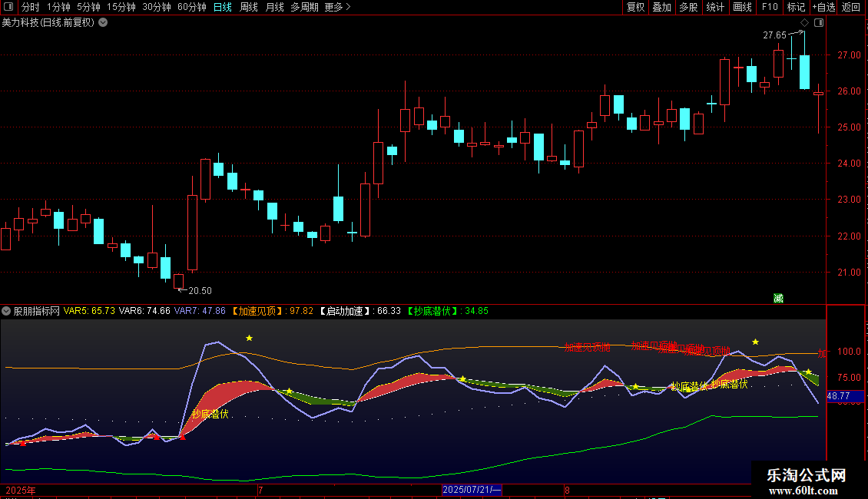
Task: Toggle the left sidebar panel icon
Action: coord(8,7)
